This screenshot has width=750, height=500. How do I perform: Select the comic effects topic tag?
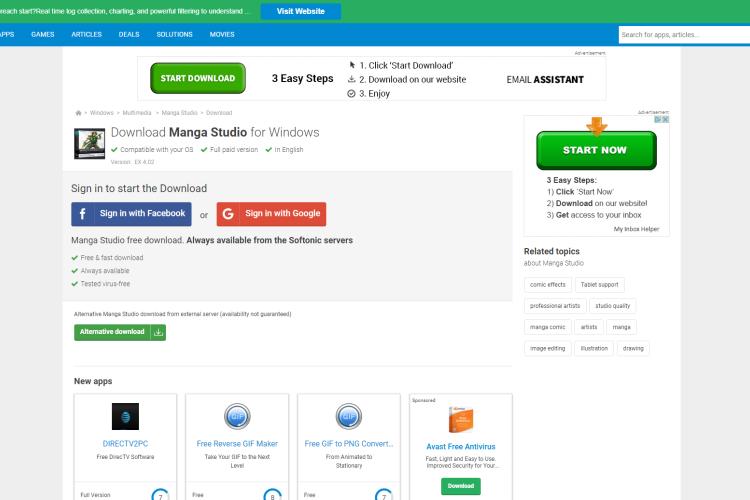click(548, 285)
